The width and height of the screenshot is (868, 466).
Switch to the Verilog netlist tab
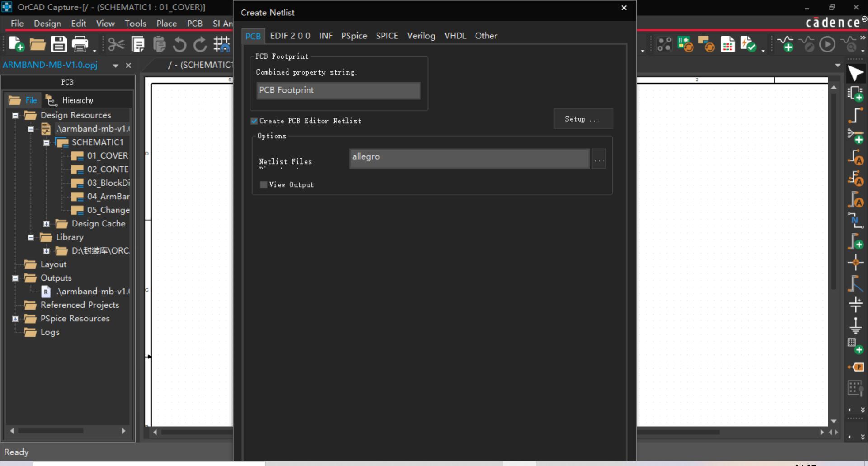click(421, 36)
